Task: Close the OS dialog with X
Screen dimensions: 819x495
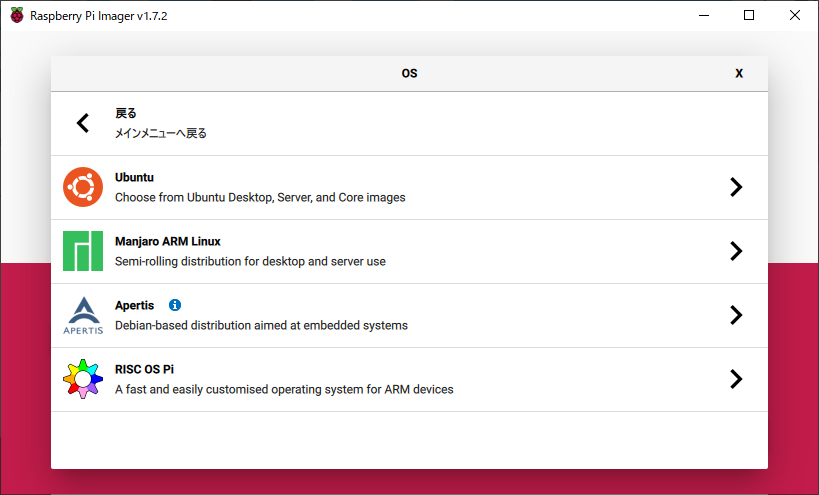Action: [739, 74]
